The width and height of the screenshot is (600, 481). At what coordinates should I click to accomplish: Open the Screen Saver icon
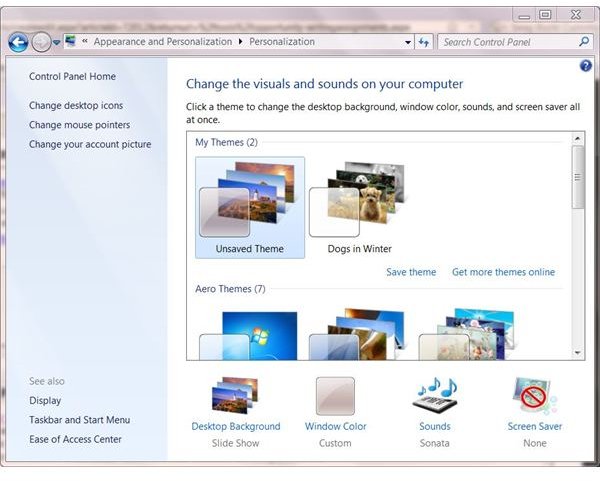coord(535,396)
